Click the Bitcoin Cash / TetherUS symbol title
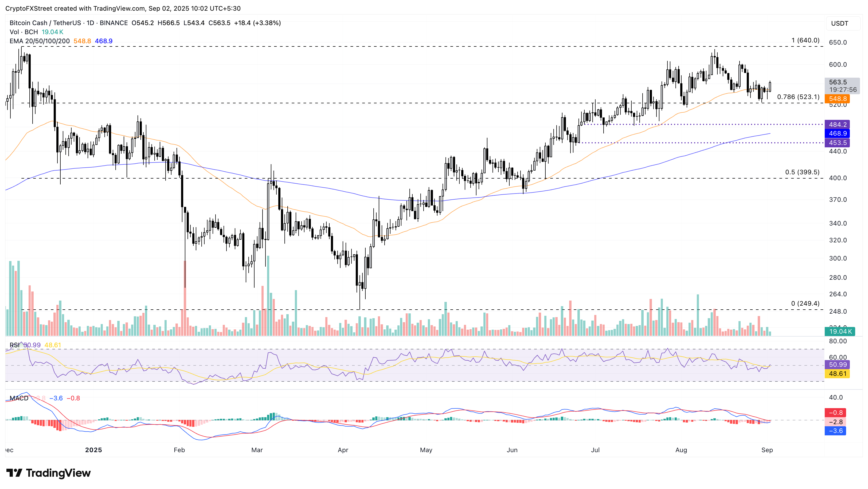868x489 pixels. 45,23
